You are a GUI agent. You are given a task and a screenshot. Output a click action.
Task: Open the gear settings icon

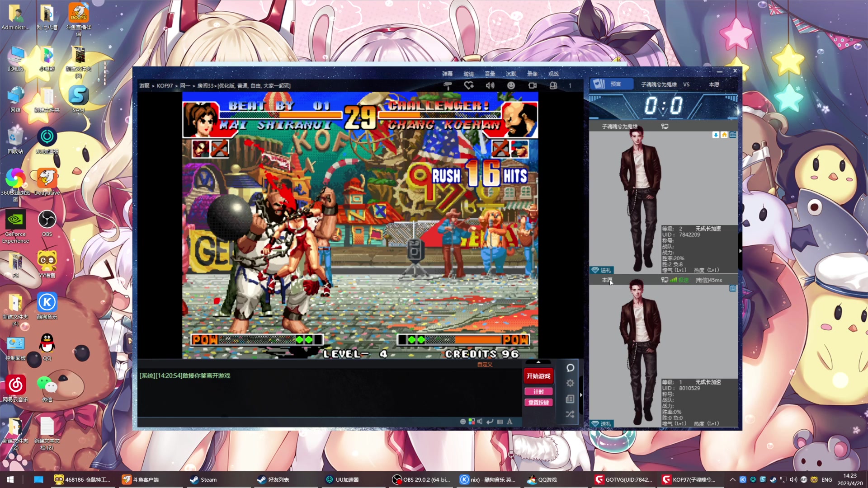[x=570, y=383]
